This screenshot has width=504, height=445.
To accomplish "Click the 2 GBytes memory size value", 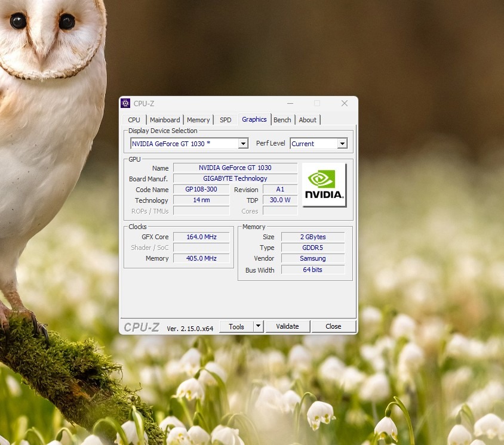I will (x=313, y=237).
